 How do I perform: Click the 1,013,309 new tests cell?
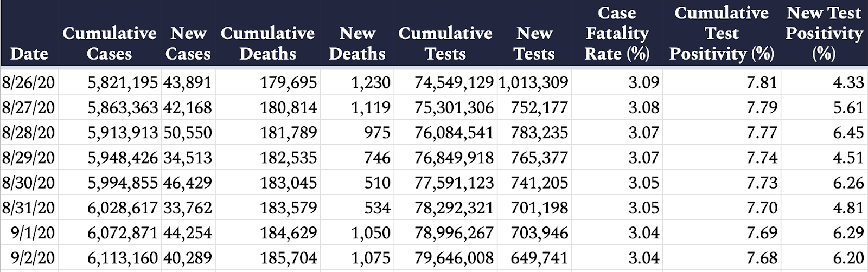[x=534, y=82]
